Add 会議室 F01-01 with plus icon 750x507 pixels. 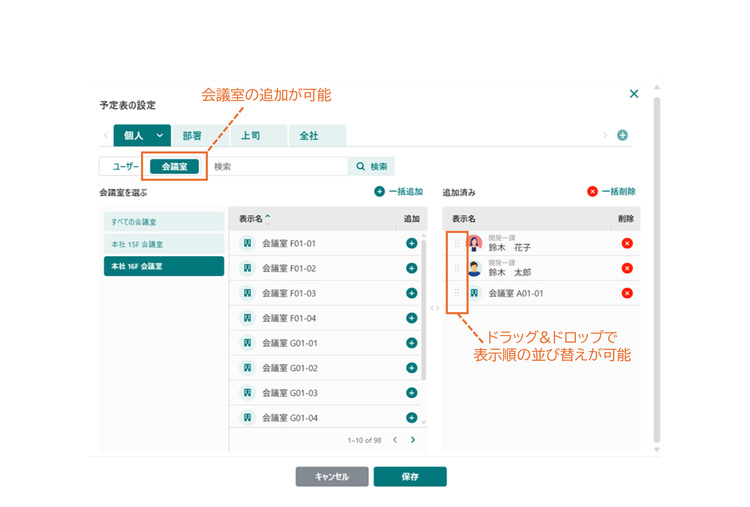click(411, 243)
